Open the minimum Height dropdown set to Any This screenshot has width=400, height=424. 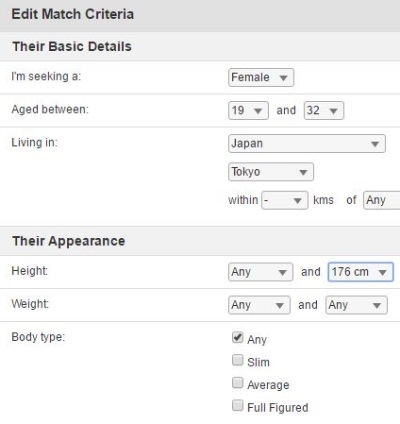(x=261, y=272)
